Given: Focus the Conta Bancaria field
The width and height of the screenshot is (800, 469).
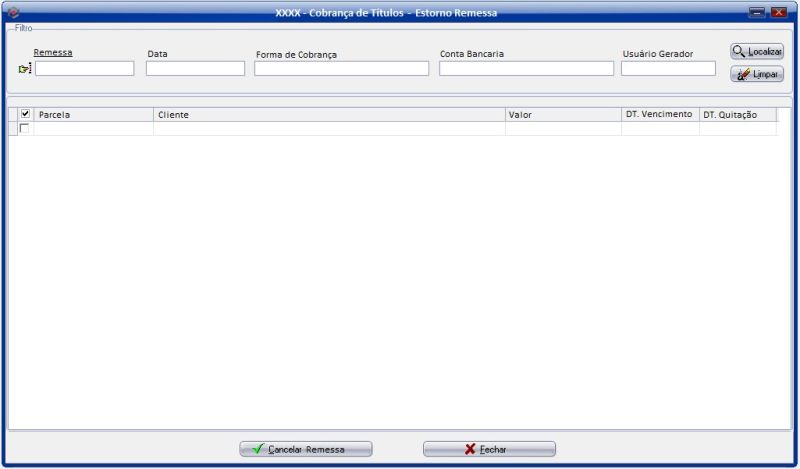Looking at the screenshot, I should (x=526, y=68).
